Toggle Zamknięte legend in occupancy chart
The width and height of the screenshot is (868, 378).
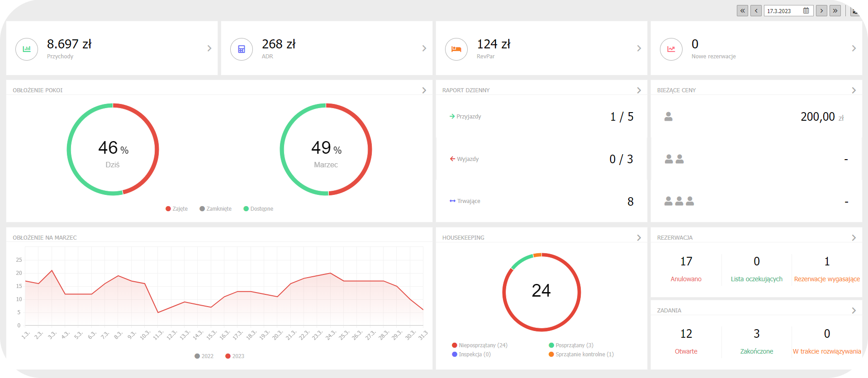tap(215, 209)
